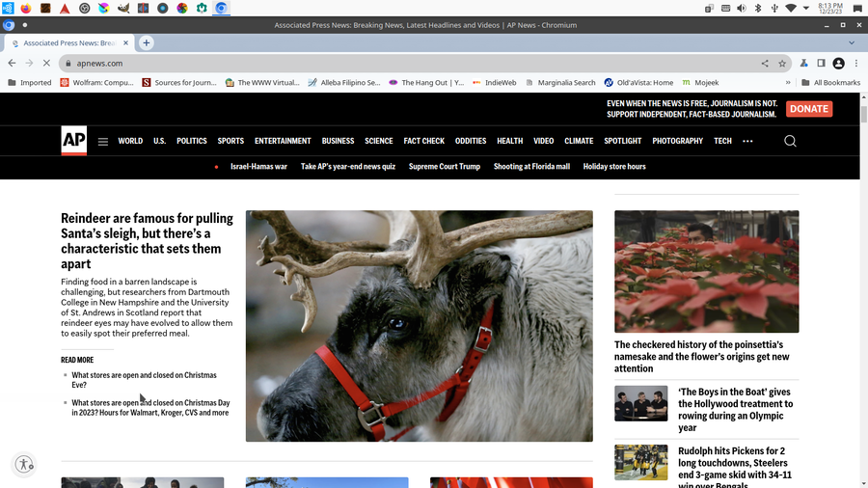Screen dimensions: 868x488
Task: Open the AP hamburger menu
Action: pyautogui.click(x=103, y=142)
